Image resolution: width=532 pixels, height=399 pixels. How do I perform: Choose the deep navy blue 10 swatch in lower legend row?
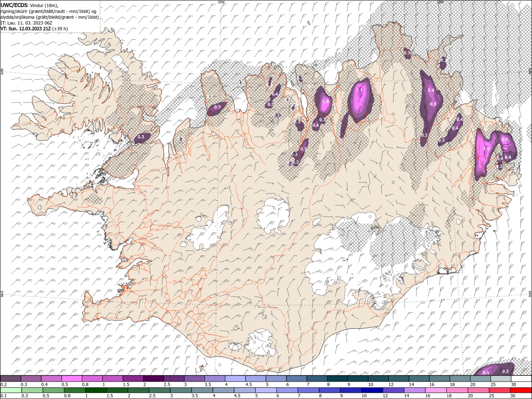(x=372, y=390)
